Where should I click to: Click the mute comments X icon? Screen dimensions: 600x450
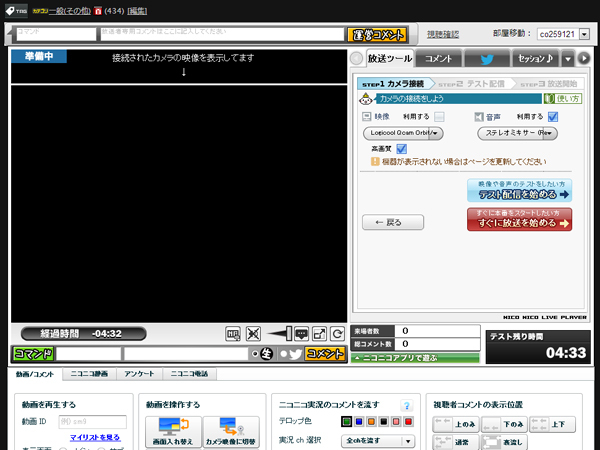(x=254, y=333)
